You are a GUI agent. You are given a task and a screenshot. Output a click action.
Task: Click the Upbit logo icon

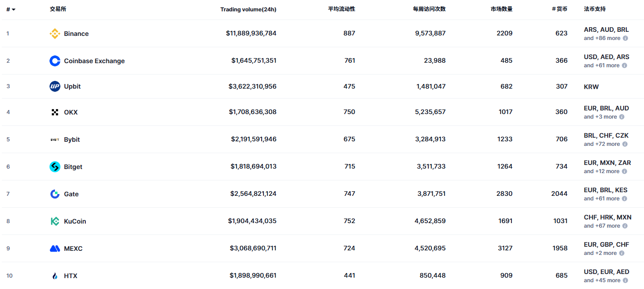pyautogui.click(x=54, y=86)
